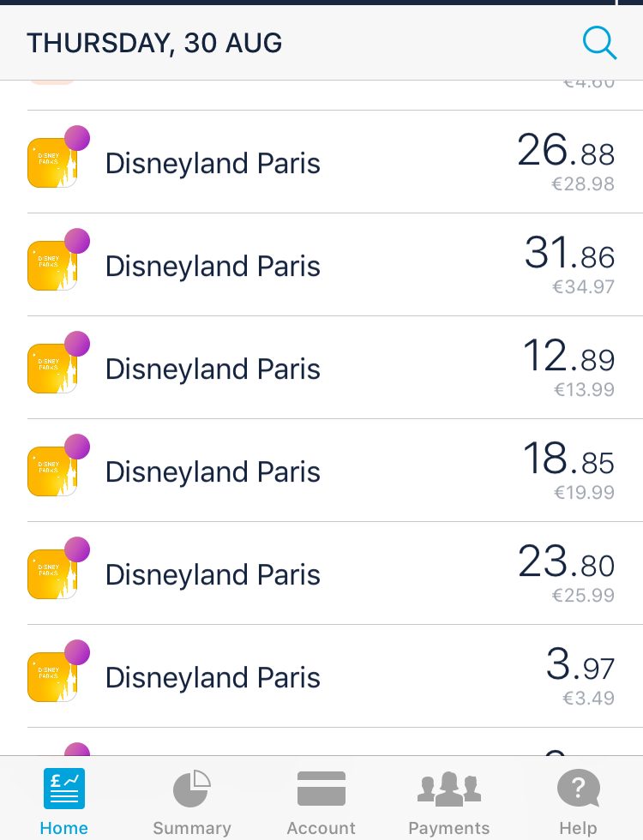This screenshot has width=643, height=840.
Task: Tap Disney Parks logo on 18.85 transaction
Action: tap(52, 471)
